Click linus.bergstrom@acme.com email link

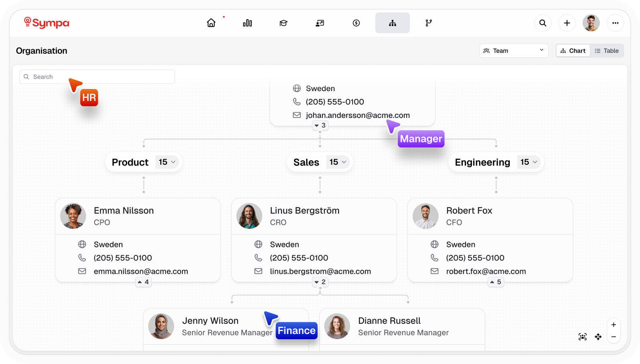(x=320, y=271)
